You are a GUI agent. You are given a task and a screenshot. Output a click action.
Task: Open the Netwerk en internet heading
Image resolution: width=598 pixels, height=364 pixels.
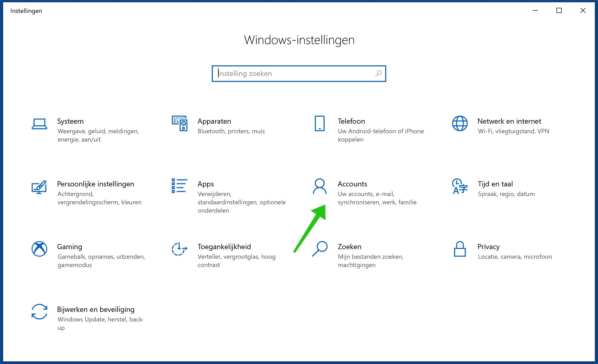[509, 121]
